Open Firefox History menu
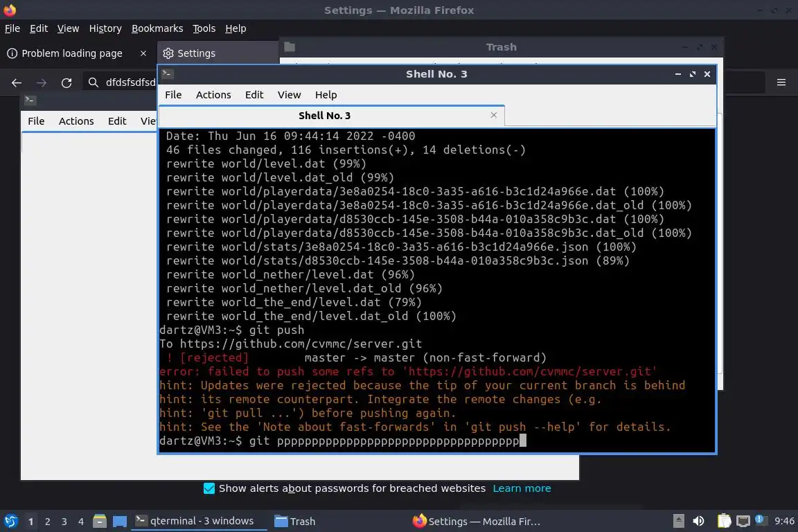Screen dimensions: 798x532 (x=105, y=28)
